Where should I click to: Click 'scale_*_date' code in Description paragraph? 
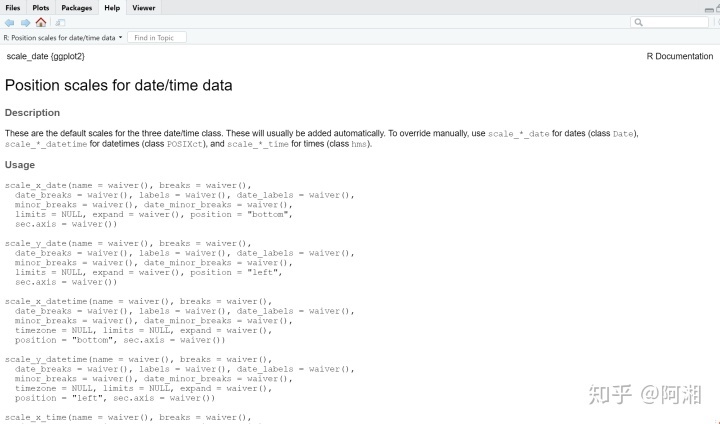click(518, 134)
